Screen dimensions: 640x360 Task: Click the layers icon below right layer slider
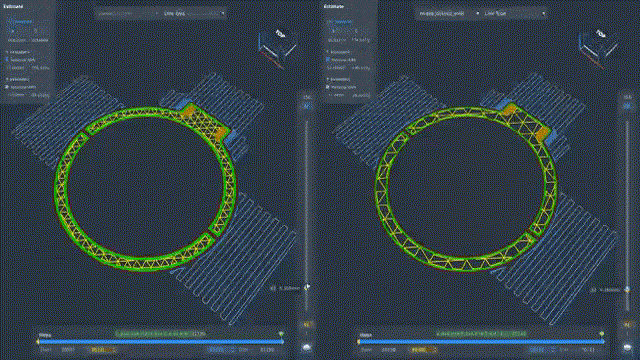627,348
